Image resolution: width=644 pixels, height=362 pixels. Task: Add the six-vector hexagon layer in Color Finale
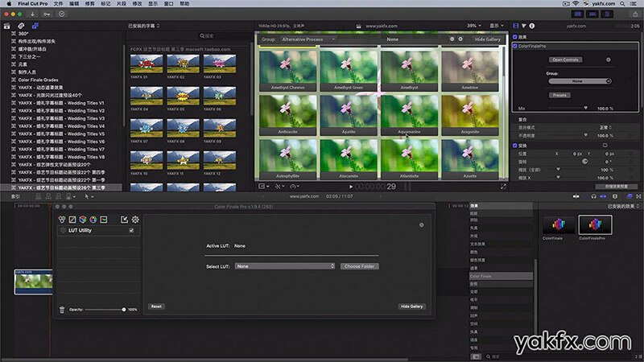[83, 220]
